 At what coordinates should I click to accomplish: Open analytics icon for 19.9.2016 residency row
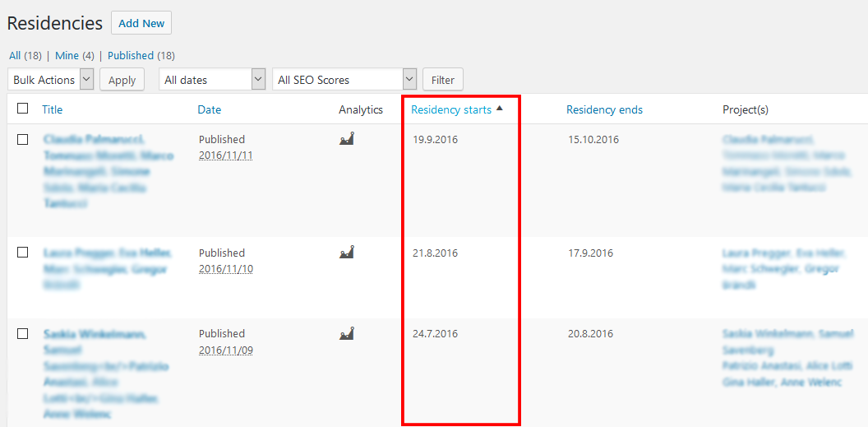tap(347, 139)
